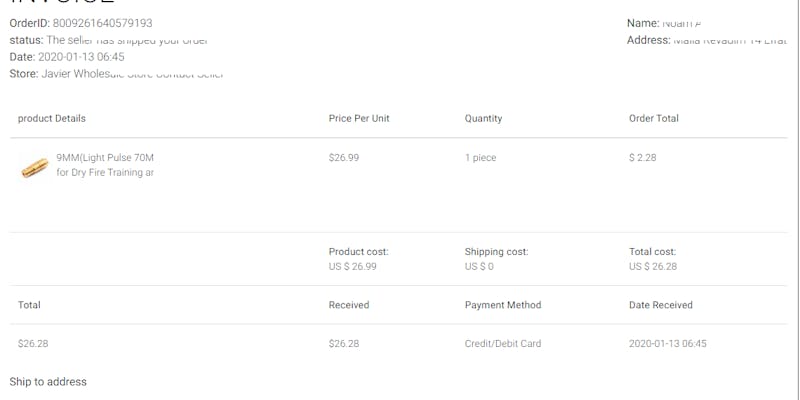
Task: Click the Quantity column header
Action: pyautogui.click(x=483, y=118)
